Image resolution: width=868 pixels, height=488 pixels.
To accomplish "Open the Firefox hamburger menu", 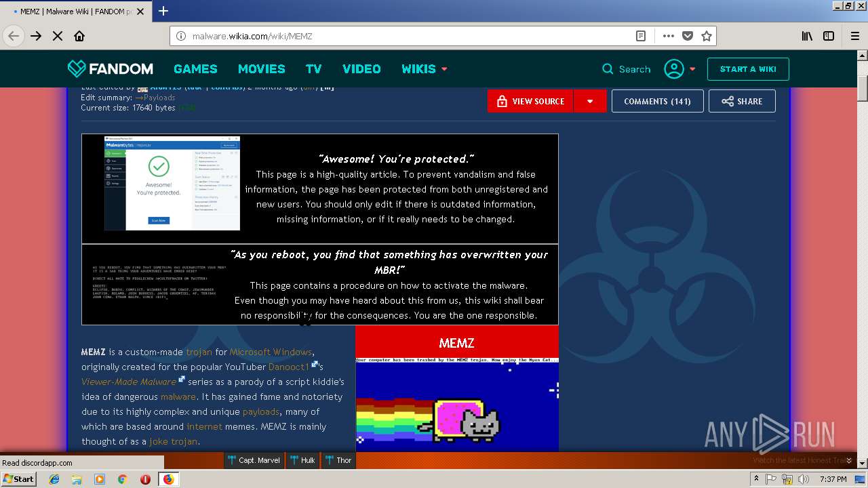I will pyautogui.click(x=855, y=36).
